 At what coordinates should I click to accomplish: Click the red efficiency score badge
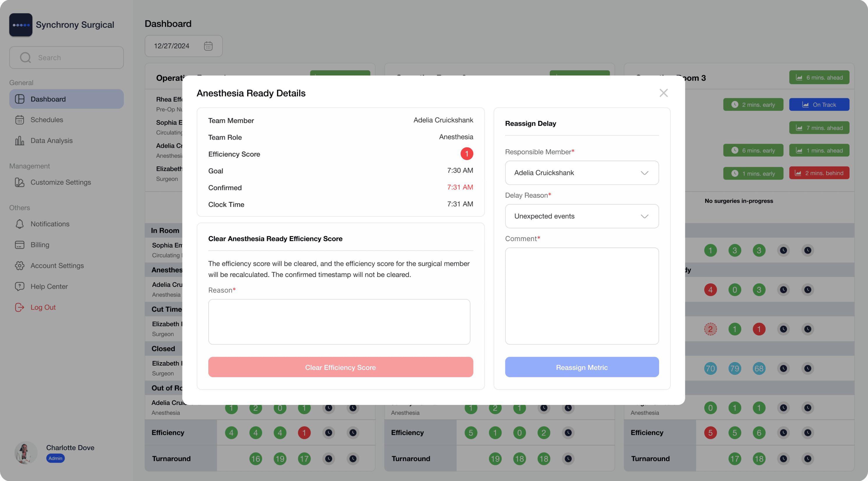pos(466,154)
